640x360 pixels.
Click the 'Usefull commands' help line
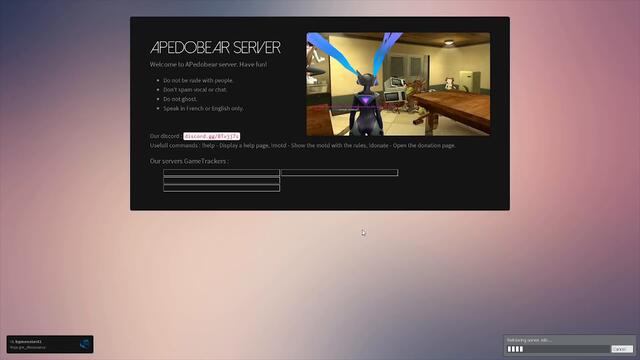click(x=303, y=145)
